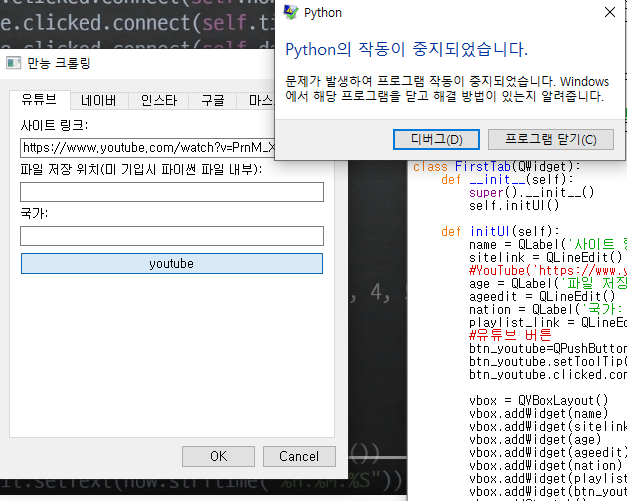Click the 파일 저장 위치 label text
Viewport: 627px width, 501px height.
coord(141,170)
